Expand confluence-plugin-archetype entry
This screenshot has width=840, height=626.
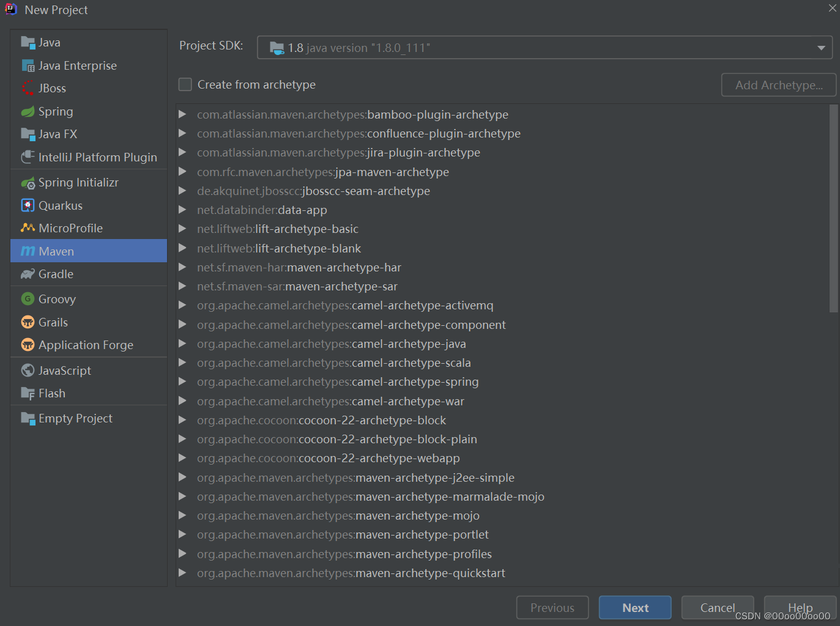(x=182, y=133)
